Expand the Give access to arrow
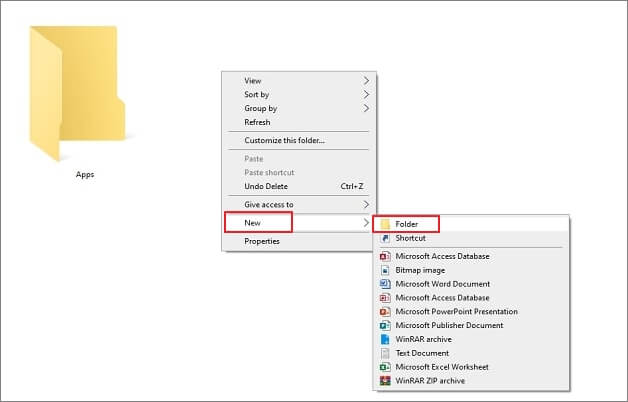This screenshot has height=402, width=628. [x=366, y=205]
